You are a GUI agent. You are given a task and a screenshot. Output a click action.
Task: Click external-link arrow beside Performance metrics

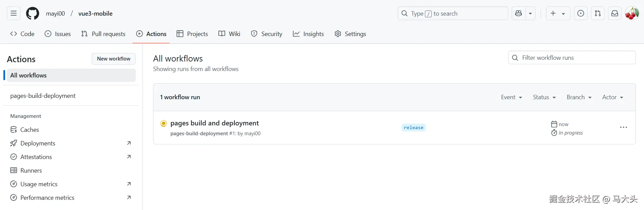pyautogui.click(x=129, y=197)
